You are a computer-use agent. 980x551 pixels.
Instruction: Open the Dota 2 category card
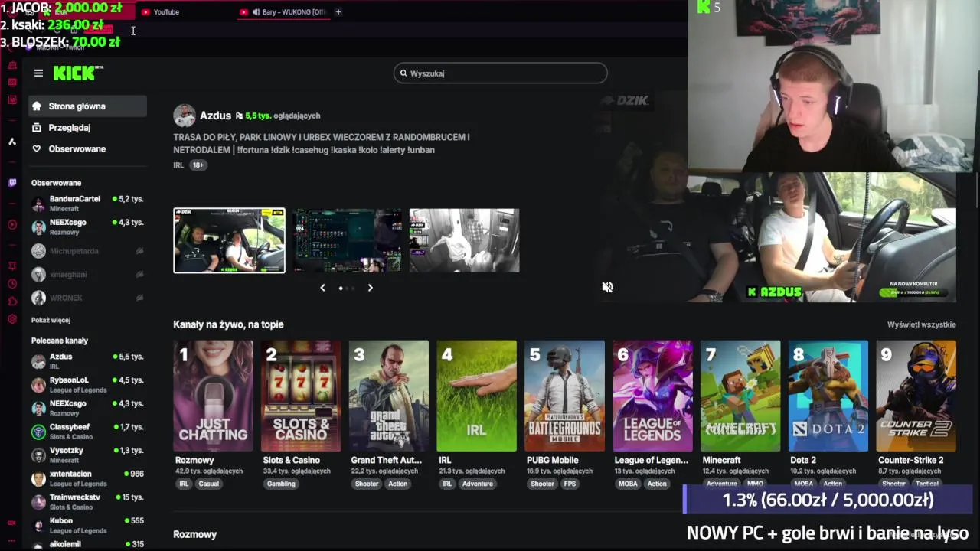pyautogui.click(x=828, y=396)
